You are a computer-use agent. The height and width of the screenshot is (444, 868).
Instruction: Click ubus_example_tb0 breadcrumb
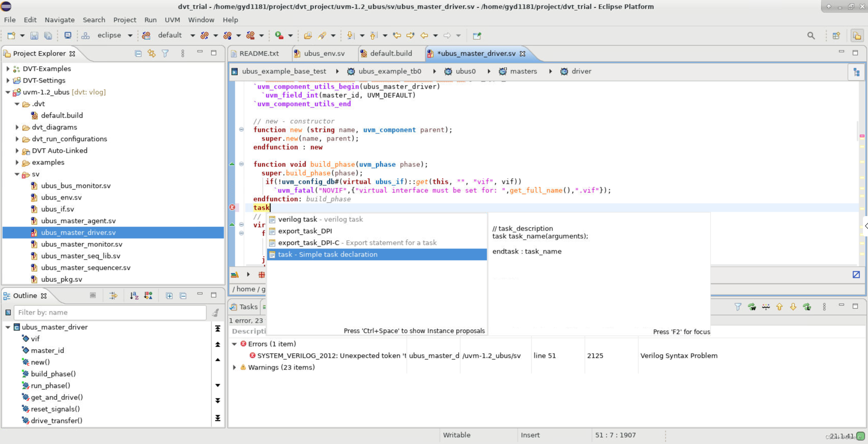click(389, 71)
